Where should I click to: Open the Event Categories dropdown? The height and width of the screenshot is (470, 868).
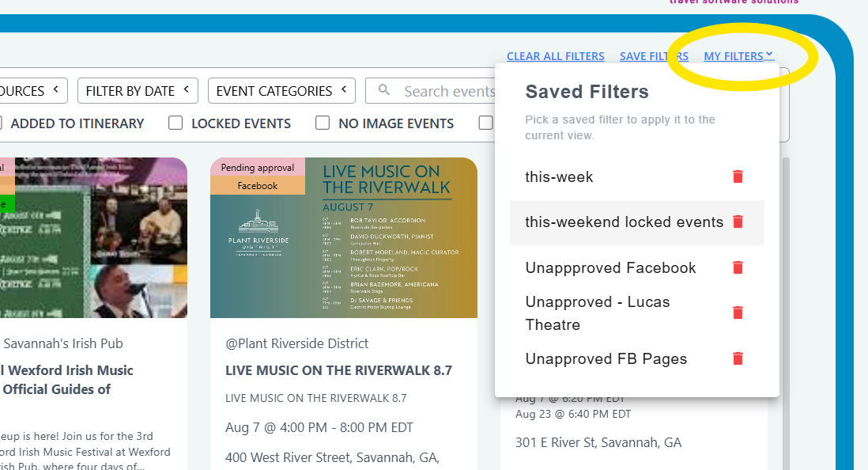[281, 90]
